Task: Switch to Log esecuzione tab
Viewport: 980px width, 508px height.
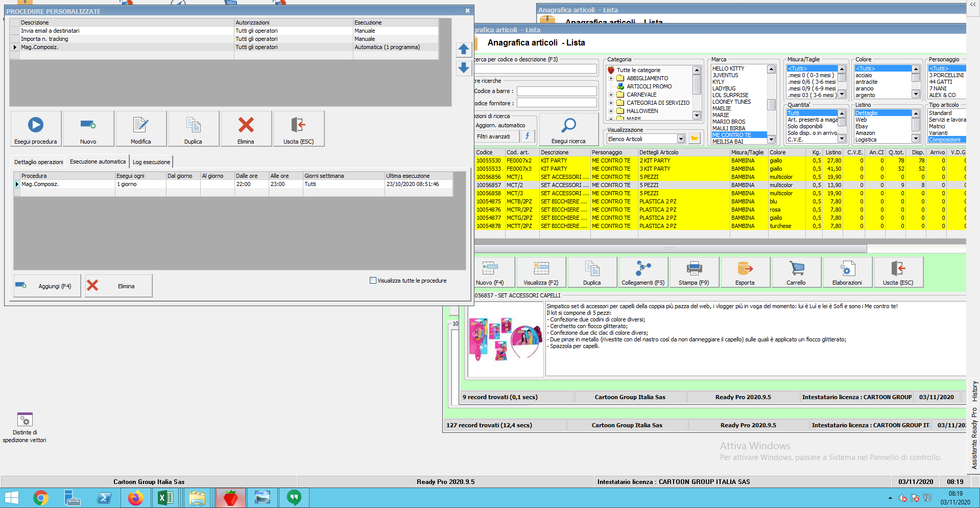Action: pyautogui.click(x=151, y=162)
